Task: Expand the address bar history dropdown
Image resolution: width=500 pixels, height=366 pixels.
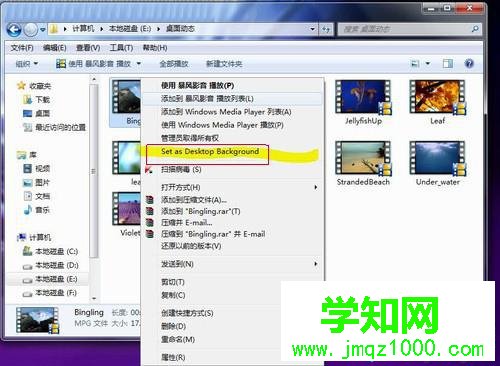Action: (312, 29)
